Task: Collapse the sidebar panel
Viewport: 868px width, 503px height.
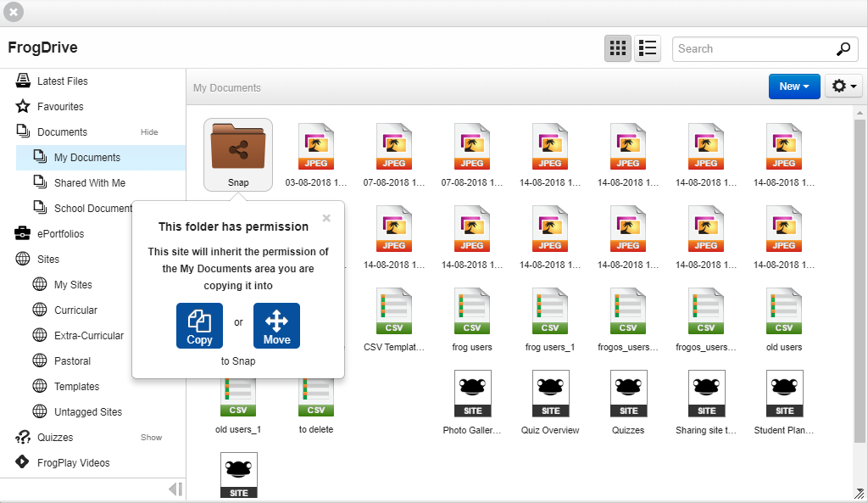Action: [175, 489]
